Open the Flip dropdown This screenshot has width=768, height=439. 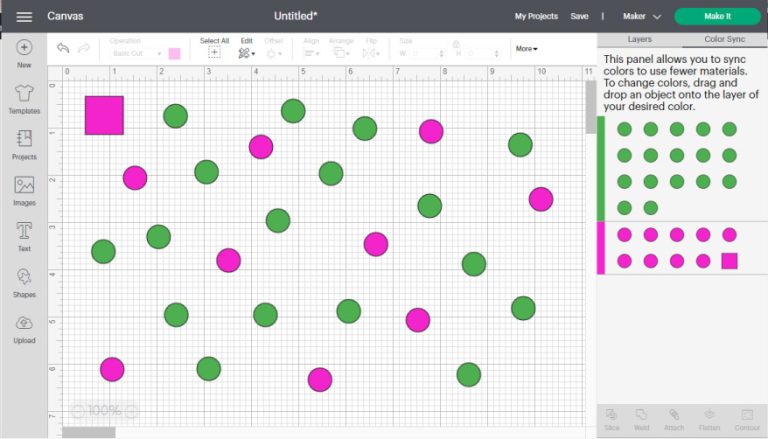click(371, 53)
